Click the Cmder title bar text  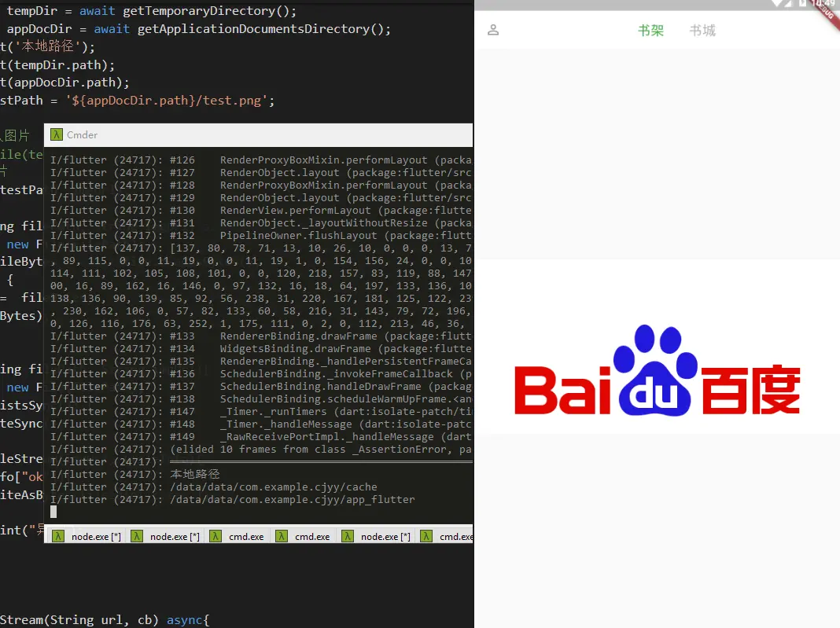click(x=82, y=135)
